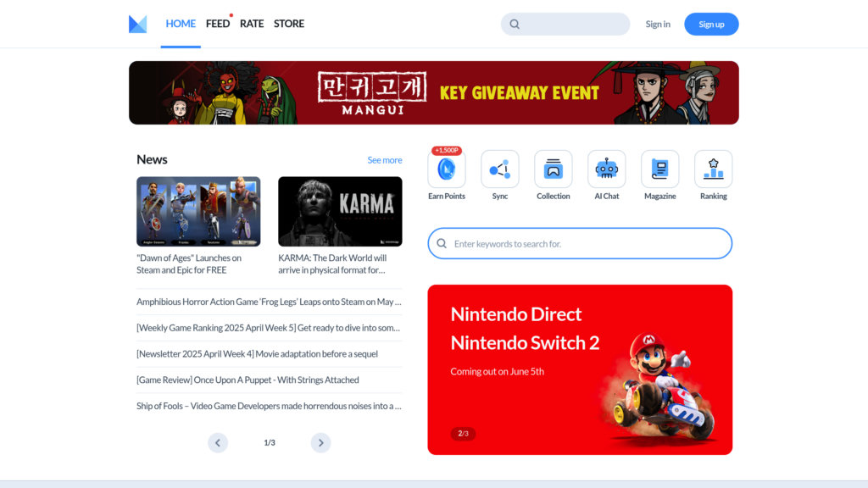Click the Sync icon
The height and width of the screenshot is (488, 868).
click(500, 169)
